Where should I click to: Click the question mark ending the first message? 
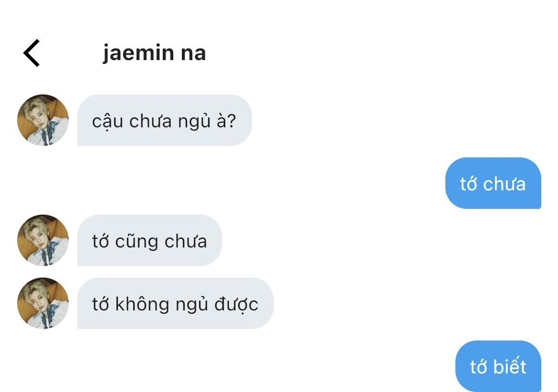click(232, 121)
